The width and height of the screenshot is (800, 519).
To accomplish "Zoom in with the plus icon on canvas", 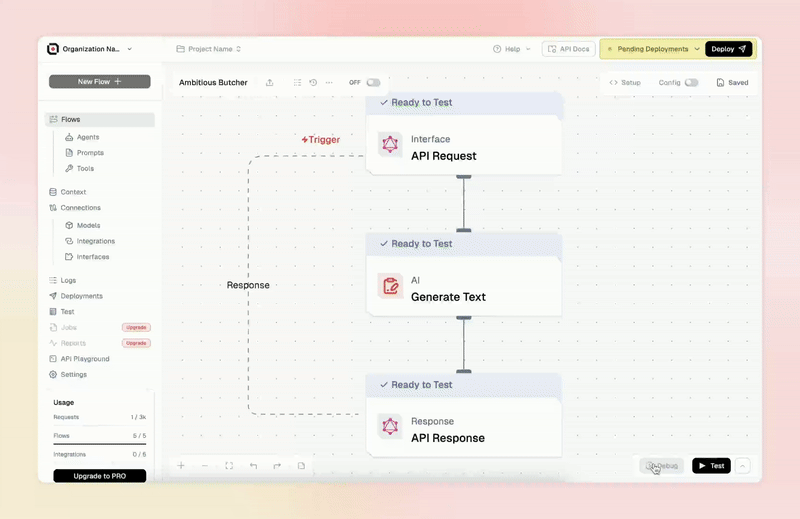I will point(181,465).
